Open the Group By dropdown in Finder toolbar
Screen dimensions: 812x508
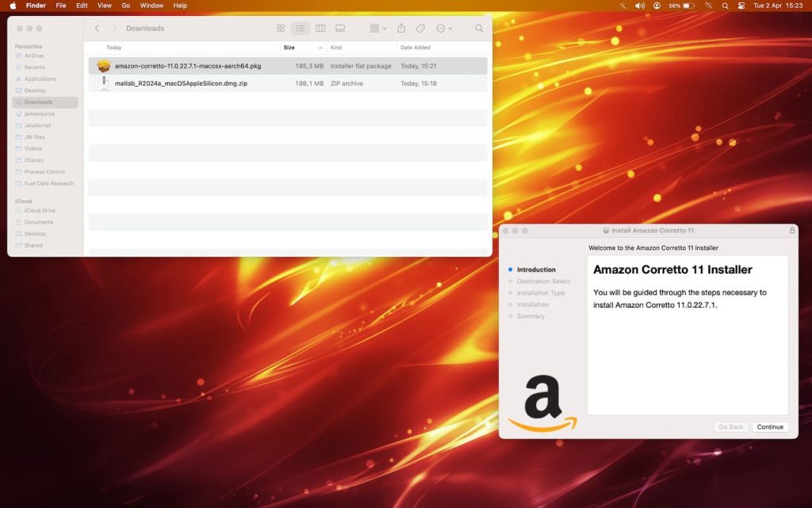378,29
